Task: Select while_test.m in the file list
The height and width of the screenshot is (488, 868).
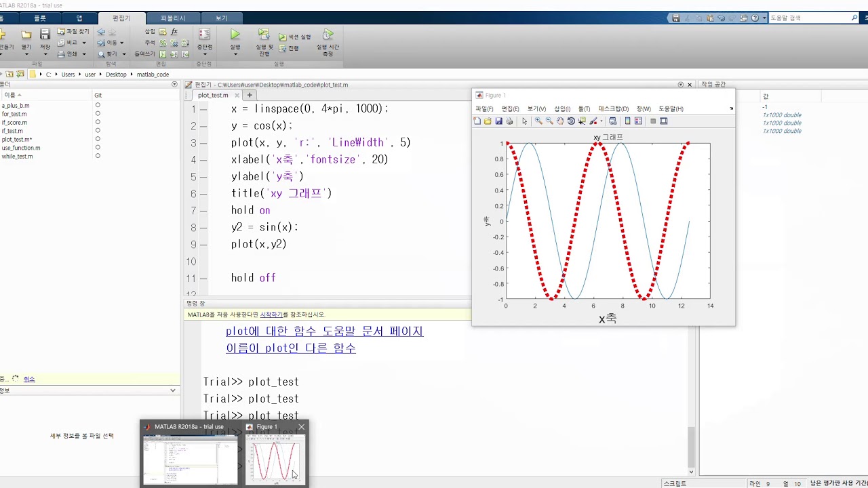Action: tap(17, 157)
